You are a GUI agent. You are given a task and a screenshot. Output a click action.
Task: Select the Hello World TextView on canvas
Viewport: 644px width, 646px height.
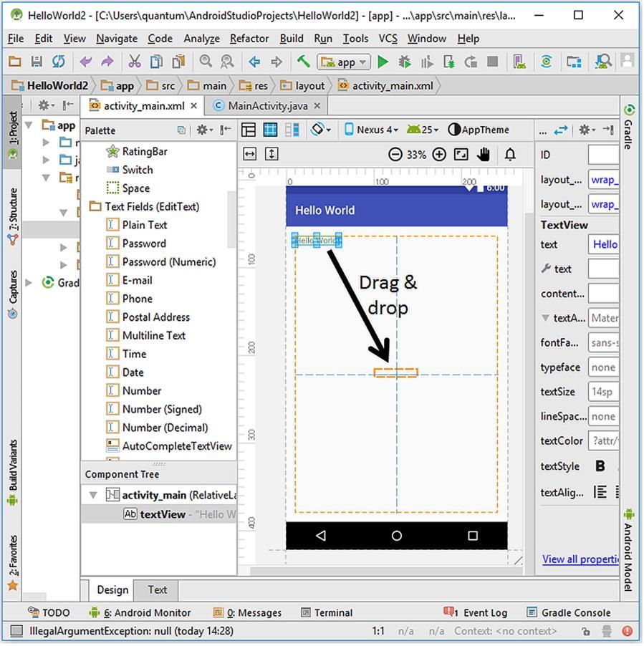317,241
